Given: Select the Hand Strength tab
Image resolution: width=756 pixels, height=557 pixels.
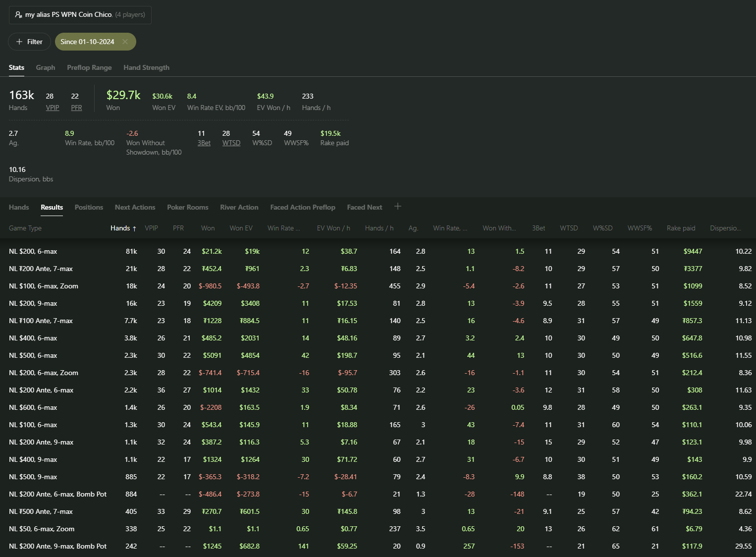Looking at the screenshot, I should [x=146, y=67].
